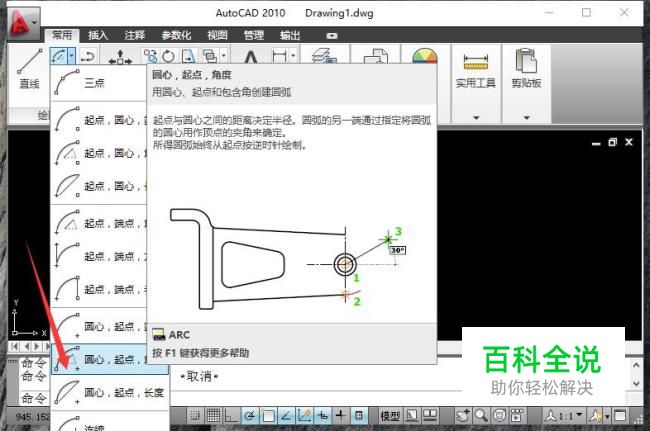Switch to the 输出 ribbon tab
The height and width of the screenshot is (431, 650).
(x=290, y=36)
